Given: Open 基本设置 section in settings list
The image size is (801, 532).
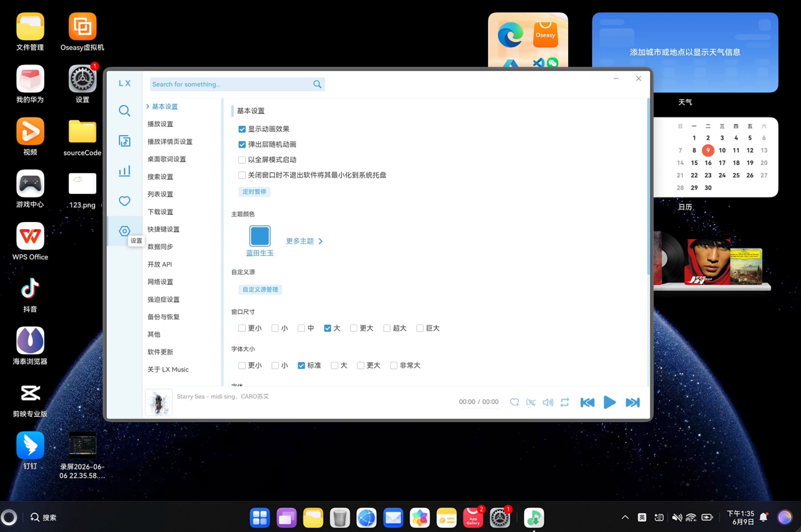Looking at the screenshot, I should click(x=164, y=106).
